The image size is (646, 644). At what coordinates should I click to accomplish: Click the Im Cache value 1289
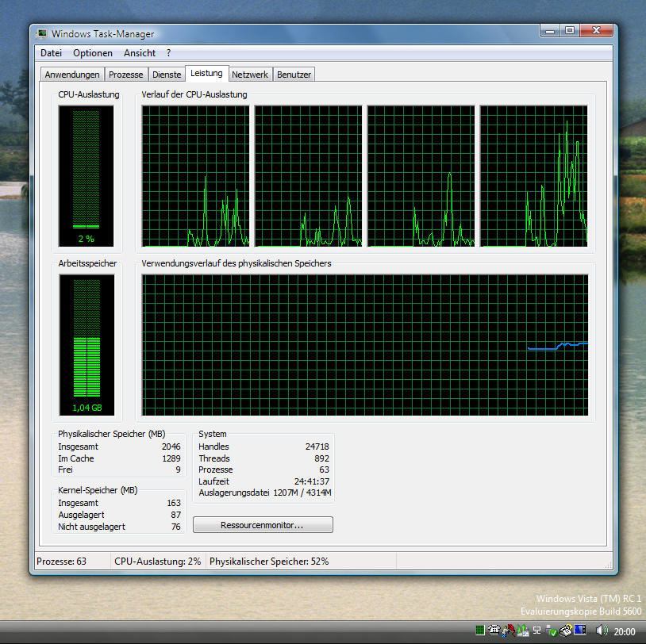pos(171,458)
